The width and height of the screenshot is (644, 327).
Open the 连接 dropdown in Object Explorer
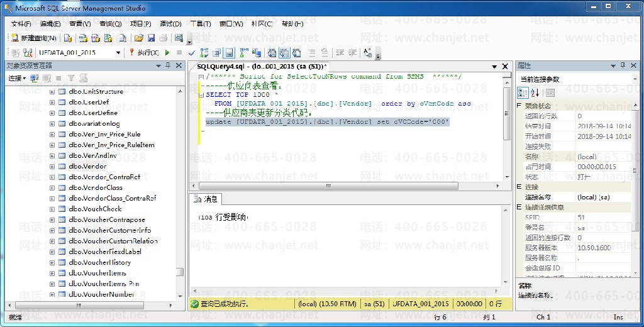17,78
